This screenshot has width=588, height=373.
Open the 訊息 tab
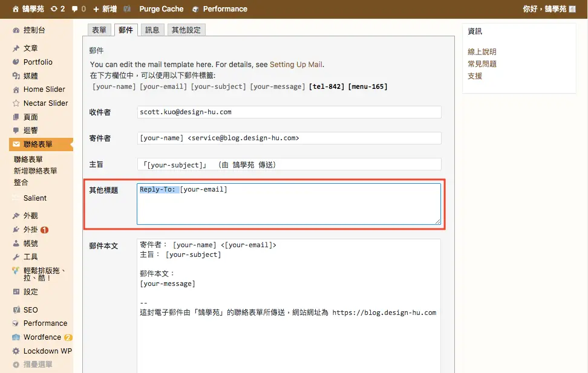(x=152, y=30)
